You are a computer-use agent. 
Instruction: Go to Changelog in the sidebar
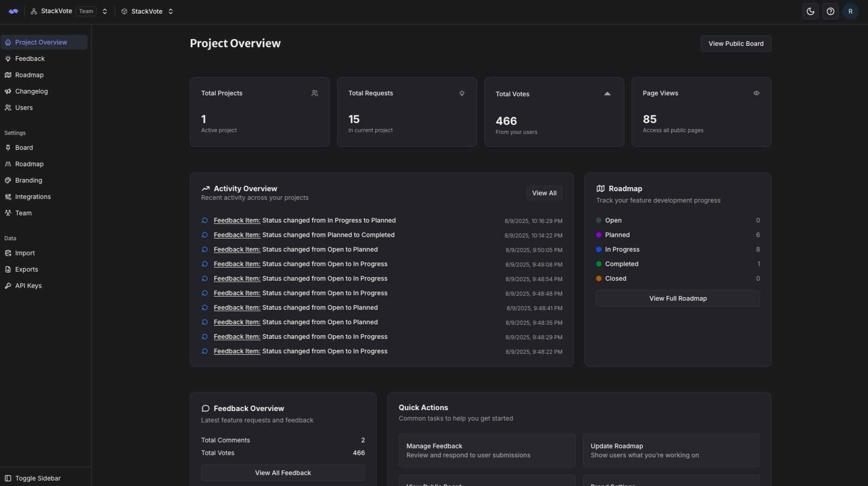31,91
